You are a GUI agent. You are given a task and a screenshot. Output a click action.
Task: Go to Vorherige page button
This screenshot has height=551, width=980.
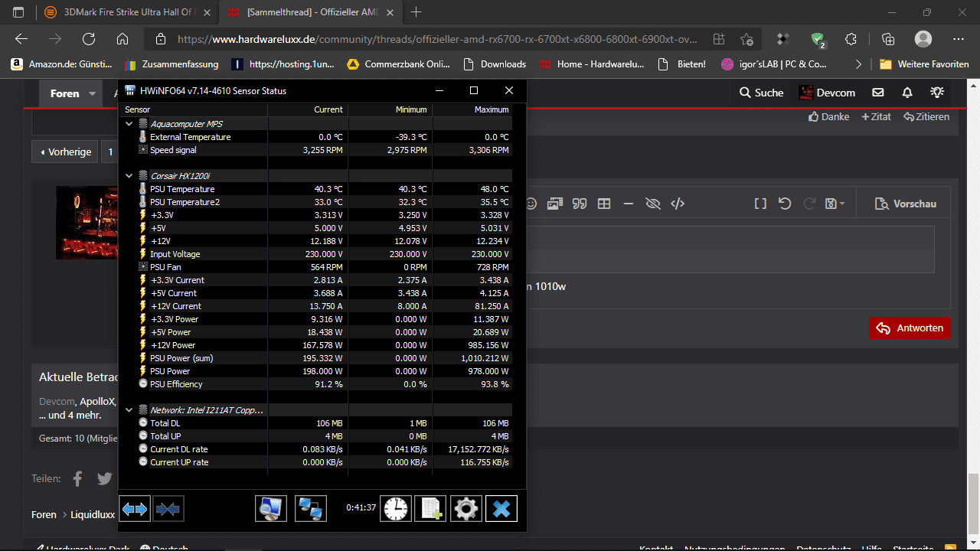[x=65, y=152]
